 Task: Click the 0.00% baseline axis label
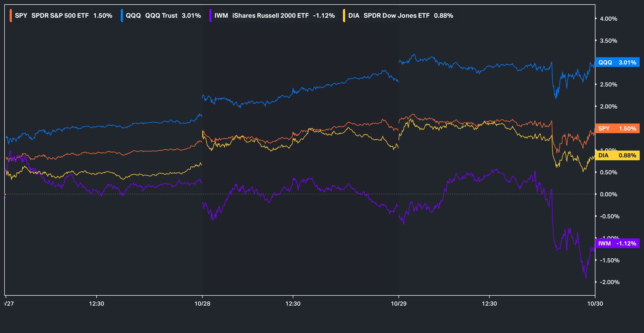[608, 194]
